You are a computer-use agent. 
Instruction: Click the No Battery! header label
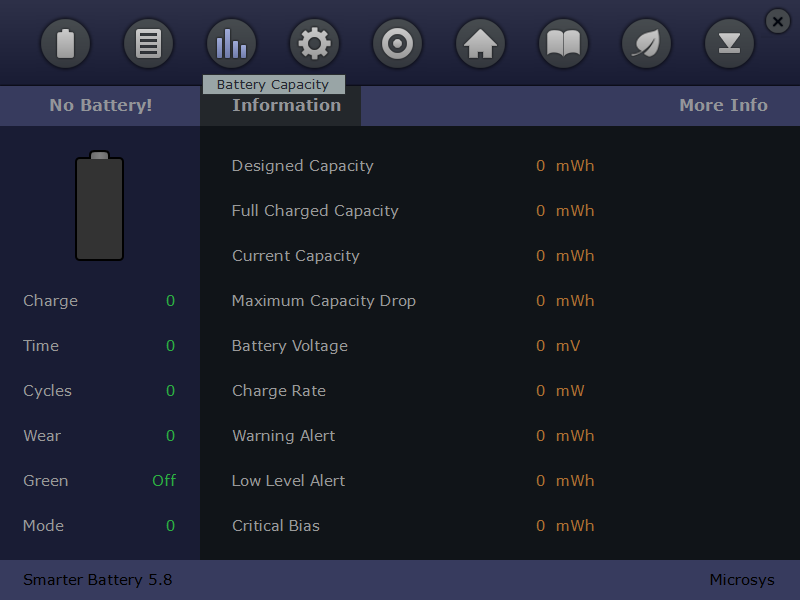click(x=100, y=106)
